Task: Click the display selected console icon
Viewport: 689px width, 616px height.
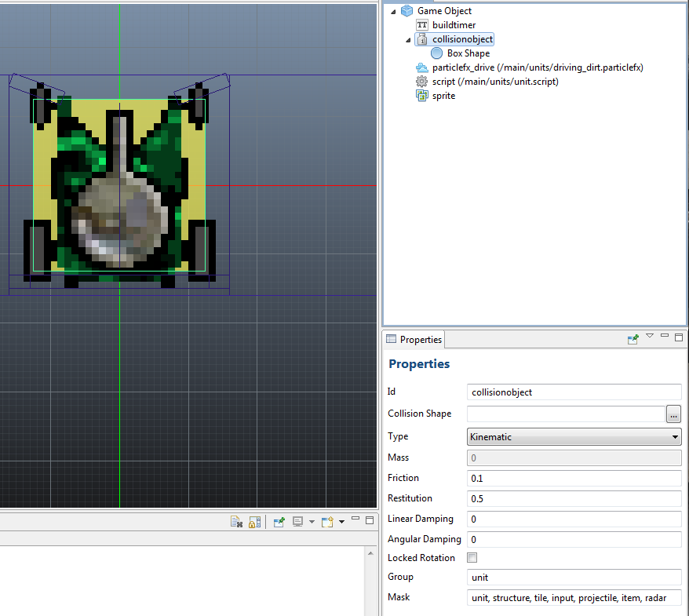Action: point(298,521)
